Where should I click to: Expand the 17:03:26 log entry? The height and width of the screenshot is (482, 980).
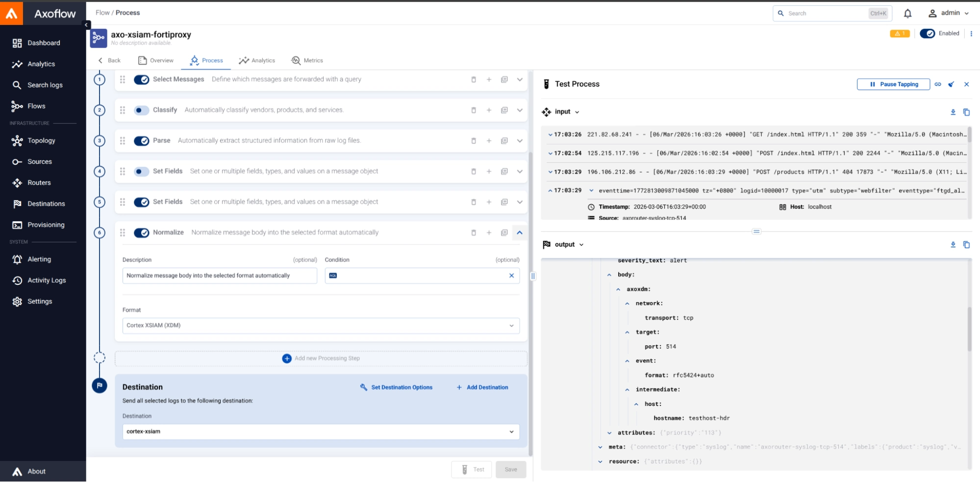(x=550, y=134)
